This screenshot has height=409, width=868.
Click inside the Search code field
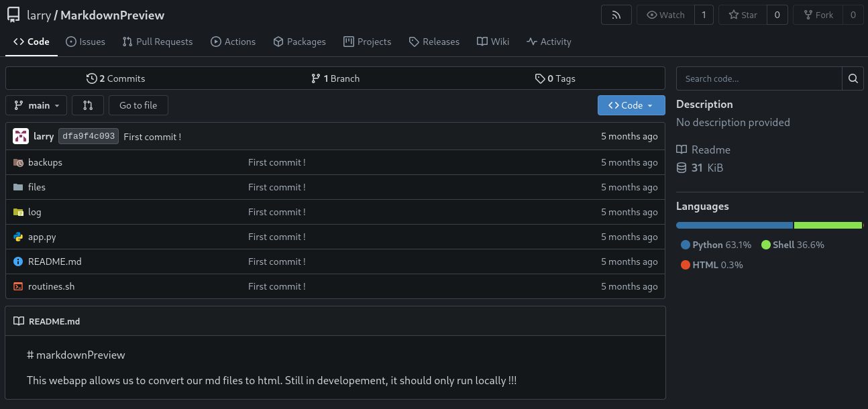(759, 78)
